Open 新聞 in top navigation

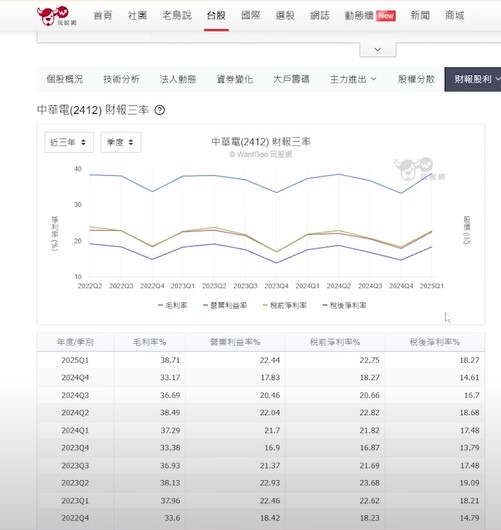[x=420, y=16]
